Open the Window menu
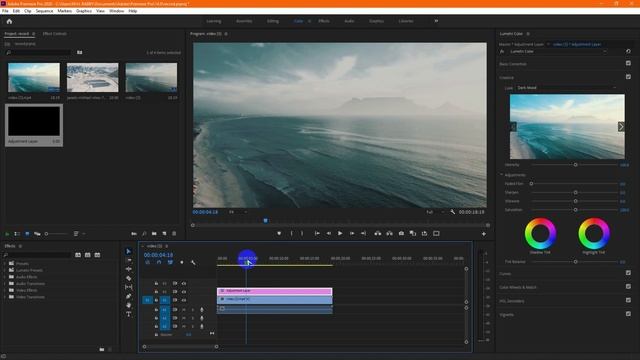Image resolution: width=640 pixels, height=360 pixels. [117, 11]
